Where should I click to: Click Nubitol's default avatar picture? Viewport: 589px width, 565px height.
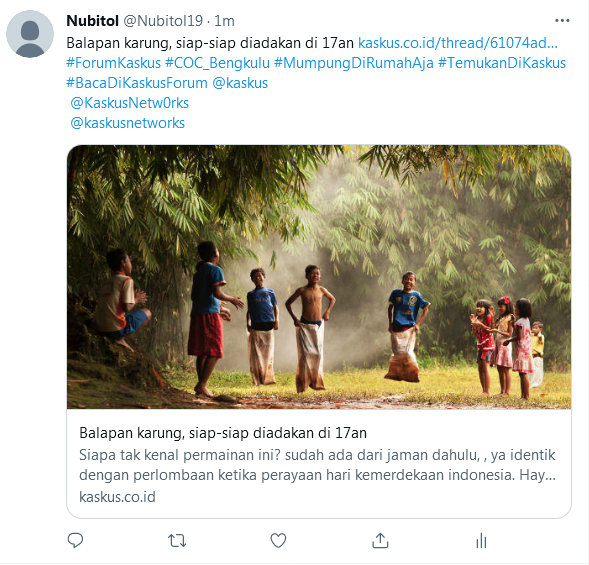click(x=30, y=34)
